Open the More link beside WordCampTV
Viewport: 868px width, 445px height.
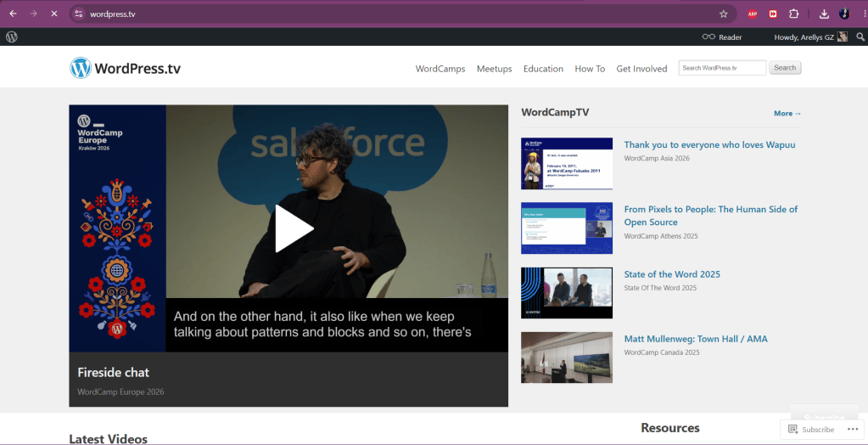click(x=787, y=113)
